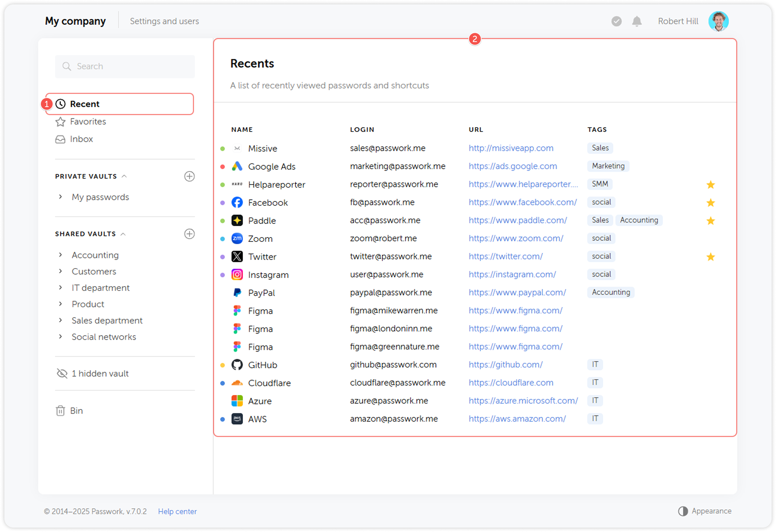Click inside the Search field
Image resolution: width=776 pixels, height=532 pixels.
pyautogui.click(x=125, y=66)
